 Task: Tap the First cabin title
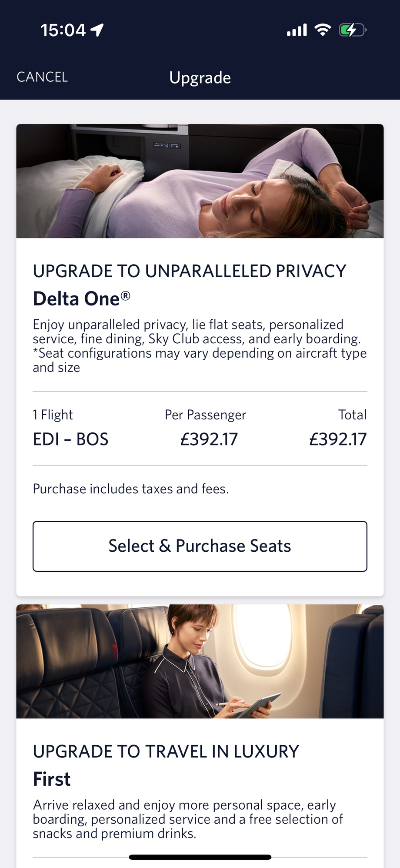point(52,779)
